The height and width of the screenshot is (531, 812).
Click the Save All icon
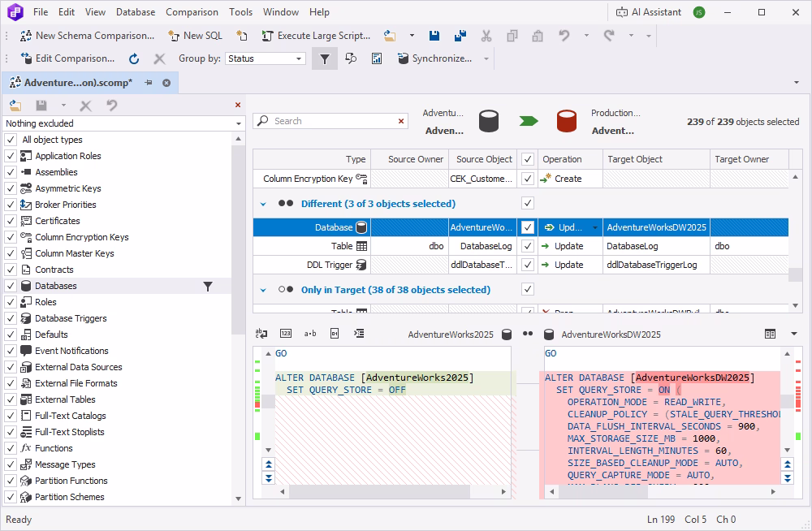click(460, 36)
